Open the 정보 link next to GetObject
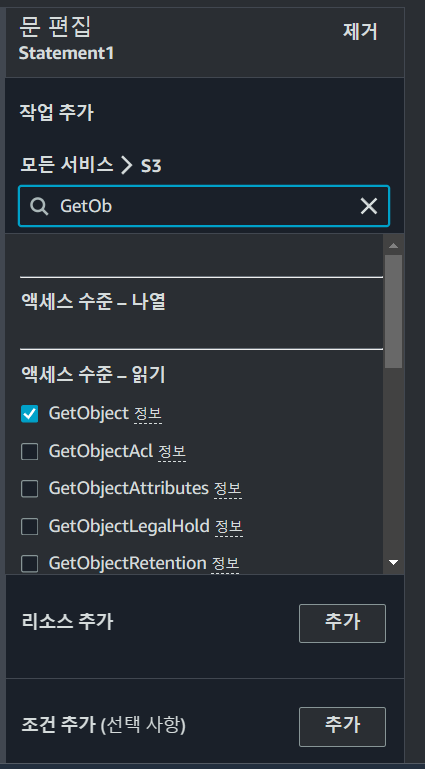Screen dimensions: 425x769 pos(148,414)
